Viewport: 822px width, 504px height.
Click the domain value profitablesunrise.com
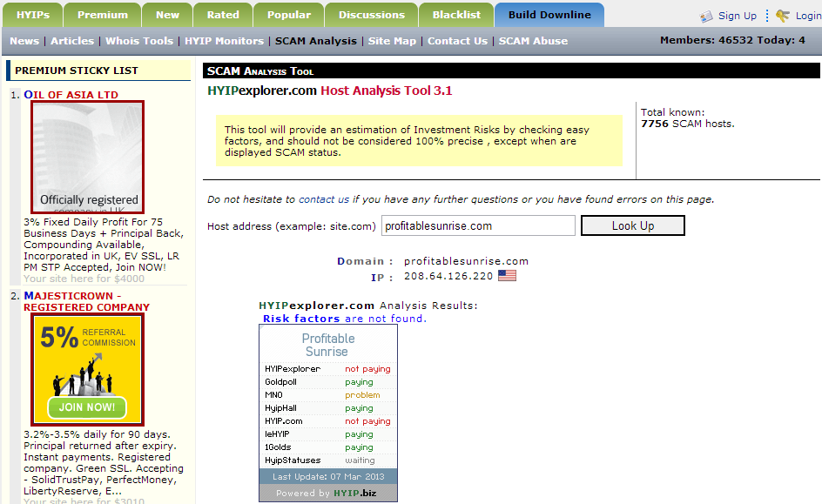(x=466, y=261)
